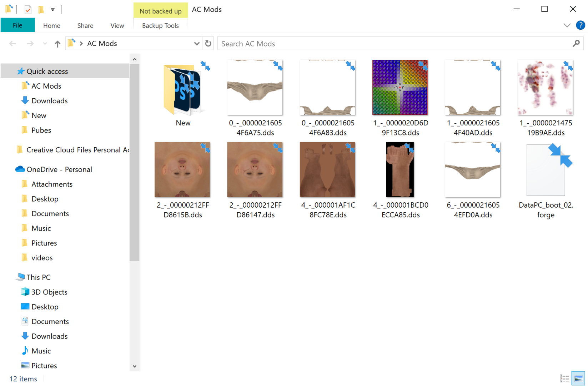Viewport: 588px width, 386px height.
Task: Open the Help question mark icon
Action: coord(581,25)
